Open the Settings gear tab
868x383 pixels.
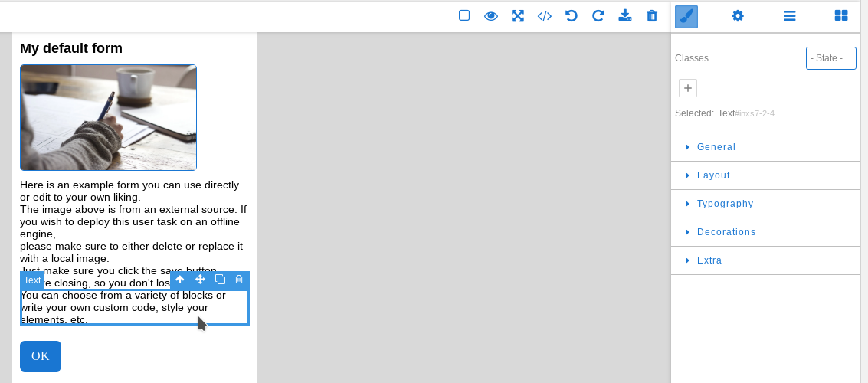pos(738,16)
